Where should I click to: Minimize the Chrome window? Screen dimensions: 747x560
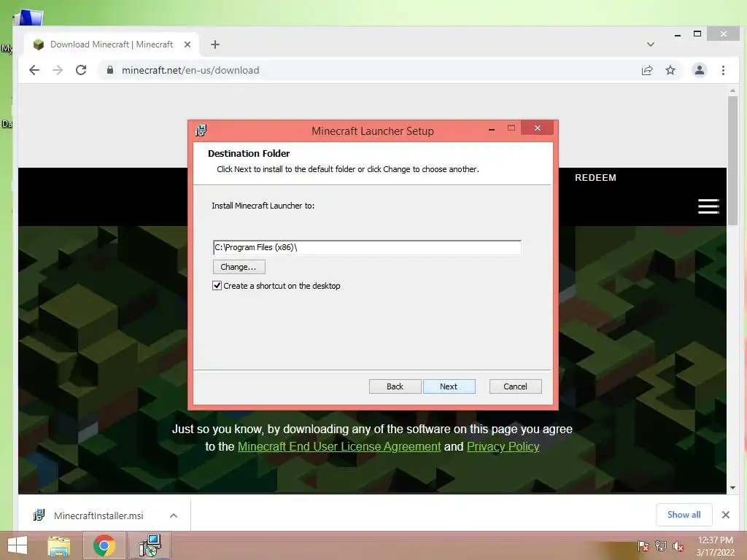pyautogui.click(x=678, y=34)
